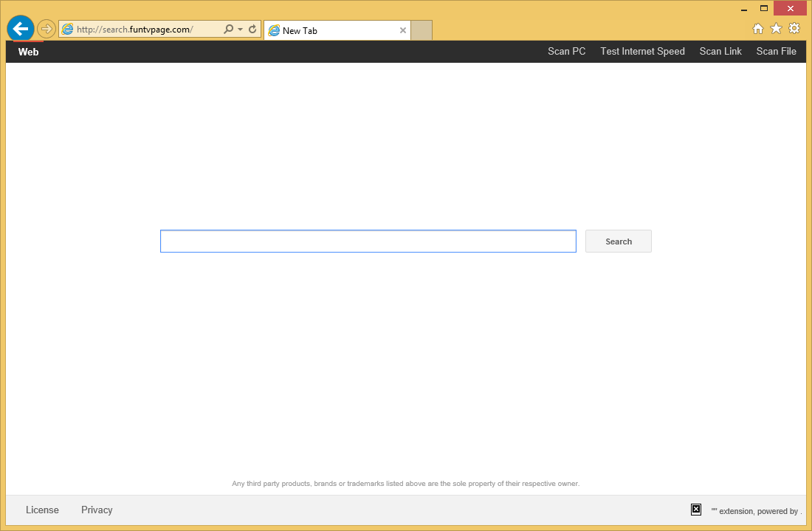This screenshot has width=812, height=531.
Task: Click inside the search input field
Action: pos(368,241)
